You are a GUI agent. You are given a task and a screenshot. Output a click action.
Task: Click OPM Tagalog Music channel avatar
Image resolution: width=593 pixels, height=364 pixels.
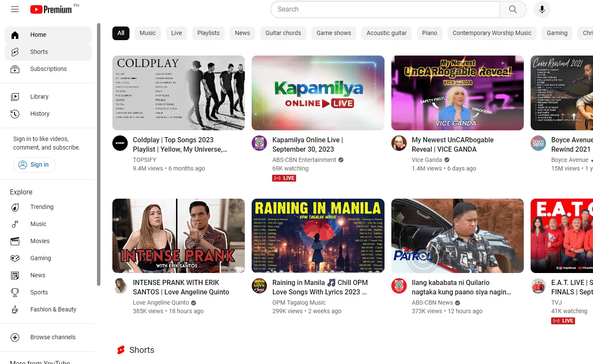pyautogui.click(x=259, y=286)
